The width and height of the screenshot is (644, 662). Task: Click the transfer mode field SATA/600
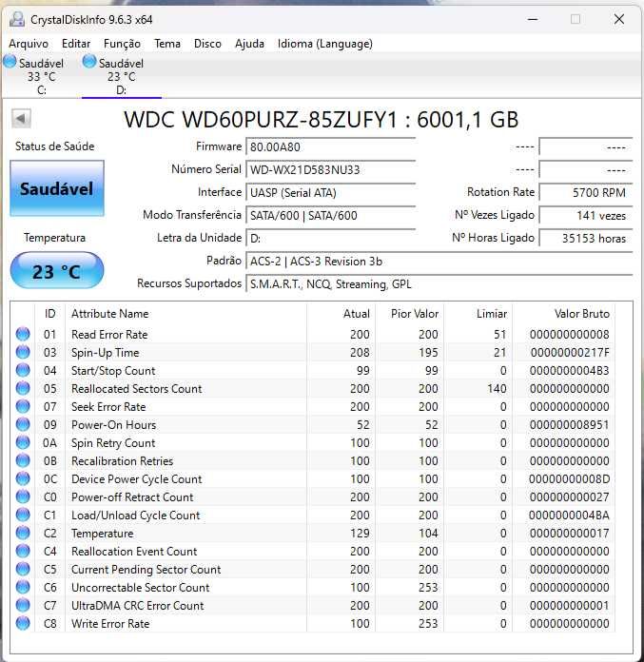click(x=331, y=215)
